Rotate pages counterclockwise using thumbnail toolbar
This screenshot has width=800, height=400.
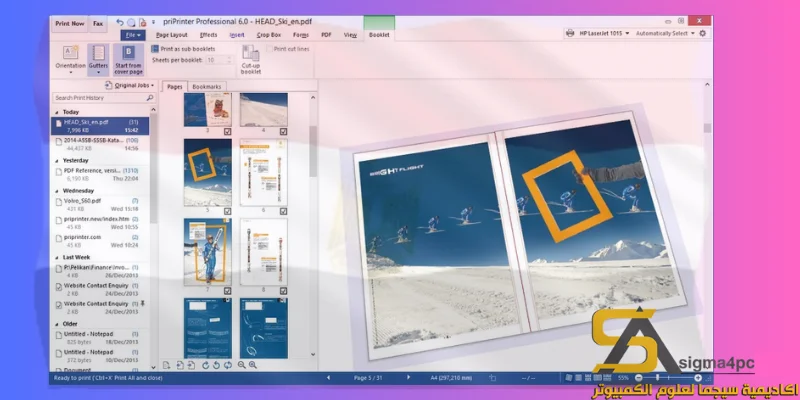click(216, 365)
